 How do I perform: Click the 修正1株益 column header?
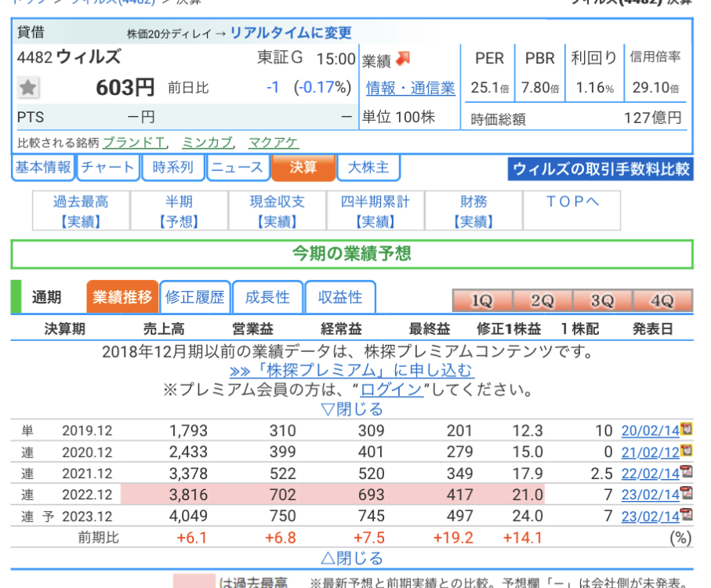pos(509,328)
